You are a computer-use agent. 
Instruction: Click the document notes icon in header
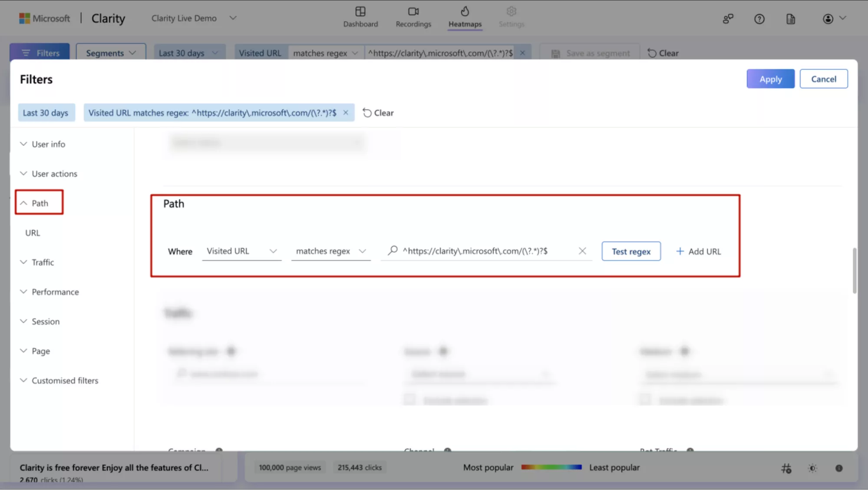click(790, 19)
